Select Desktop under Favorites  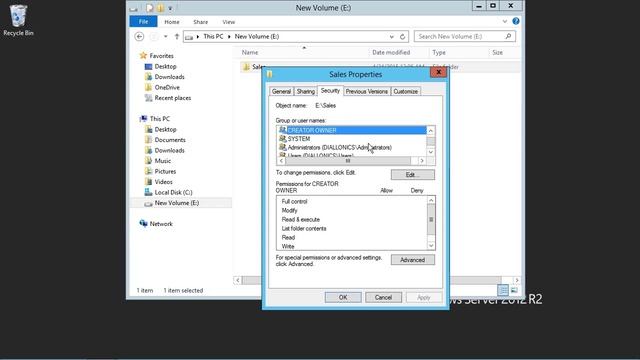coord(165,66)
